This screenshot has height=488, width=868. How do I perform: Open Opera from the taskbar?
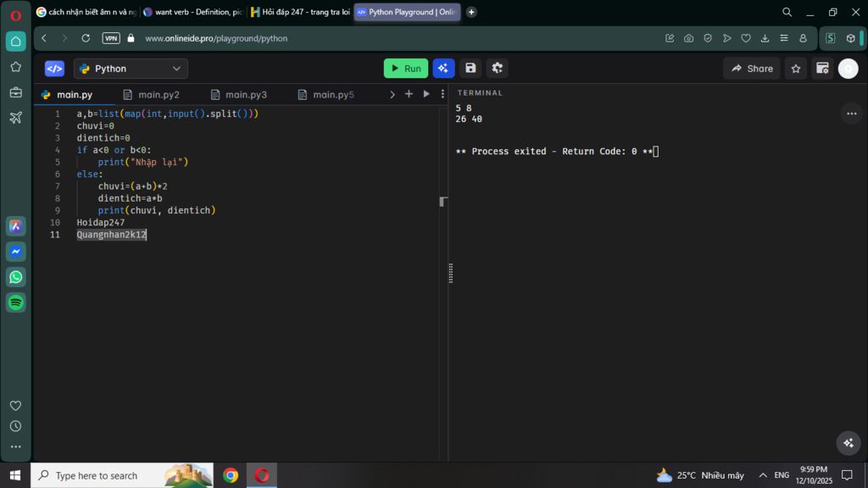point(262,475)
